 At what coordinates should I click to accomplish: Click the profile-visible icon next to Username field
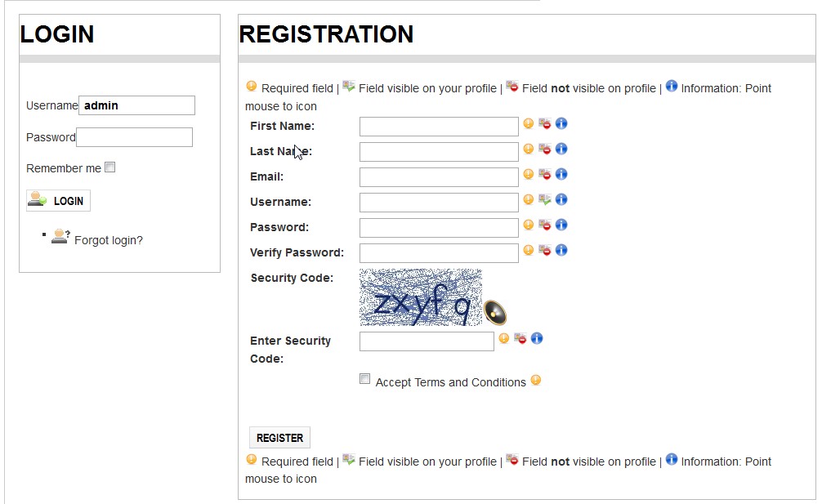(x=545, y=199)
